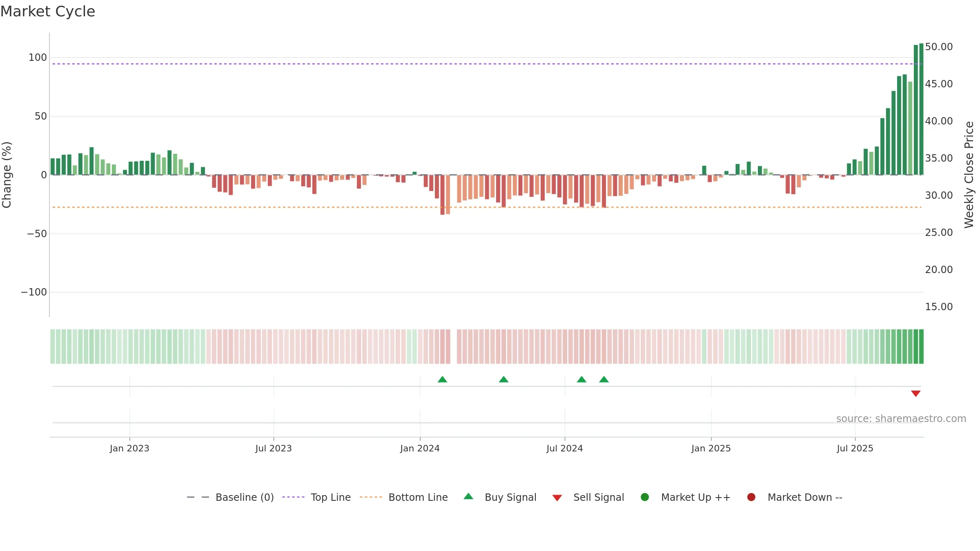Select the buy signal marker between Jan 2024 and Jul 2024
This screenshot has height=551, width=980.
pos(503,380)
